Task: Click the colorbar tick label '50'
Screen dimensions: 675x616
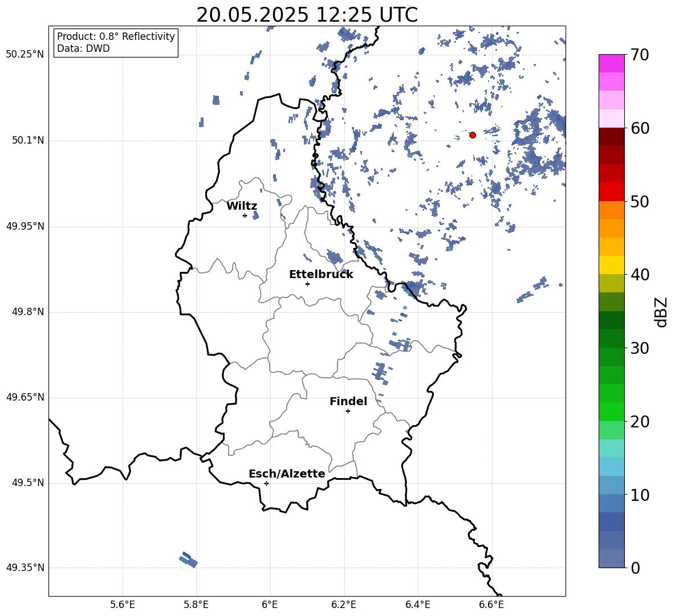Action: tap(640, 202)
